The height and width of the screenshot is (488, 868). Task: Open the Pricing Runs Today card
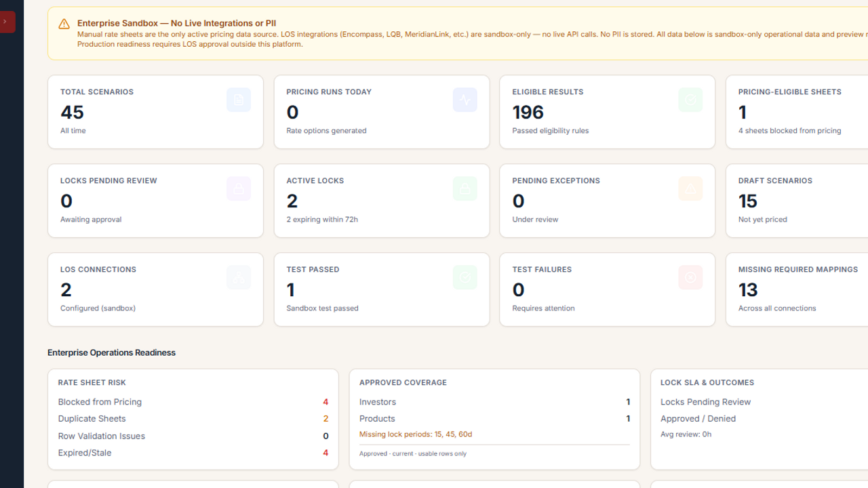point(382,112)
